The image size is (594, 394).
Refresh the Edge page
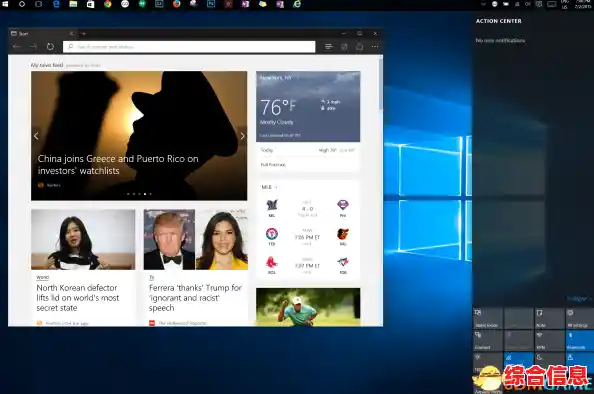click(x=50, y=47)
